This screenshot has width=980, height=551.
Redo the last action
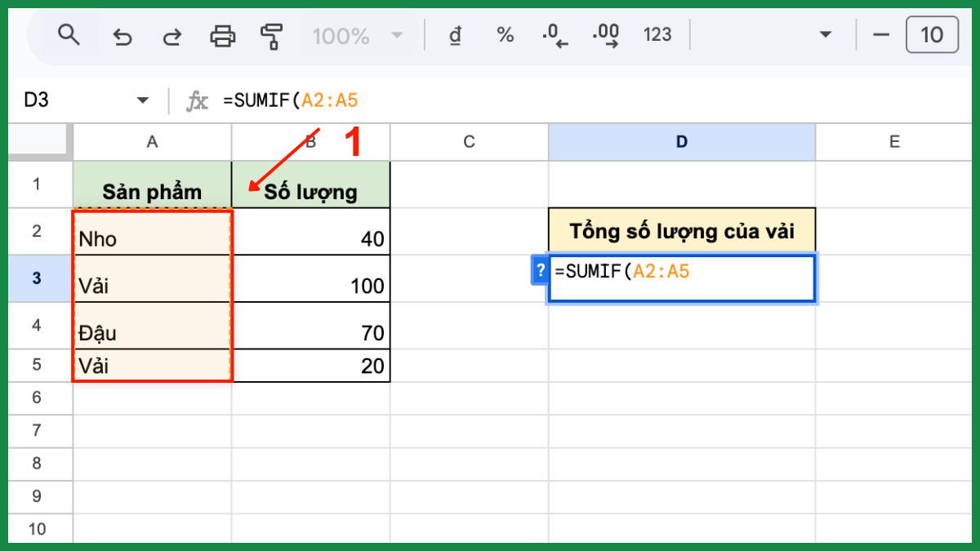172,35
